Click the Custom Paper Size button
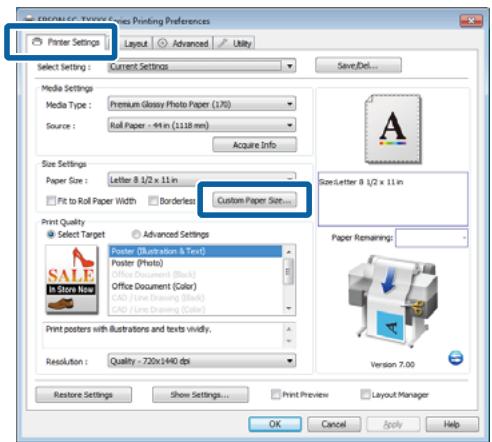Screen dimensions: 492x442 [254, 200]
